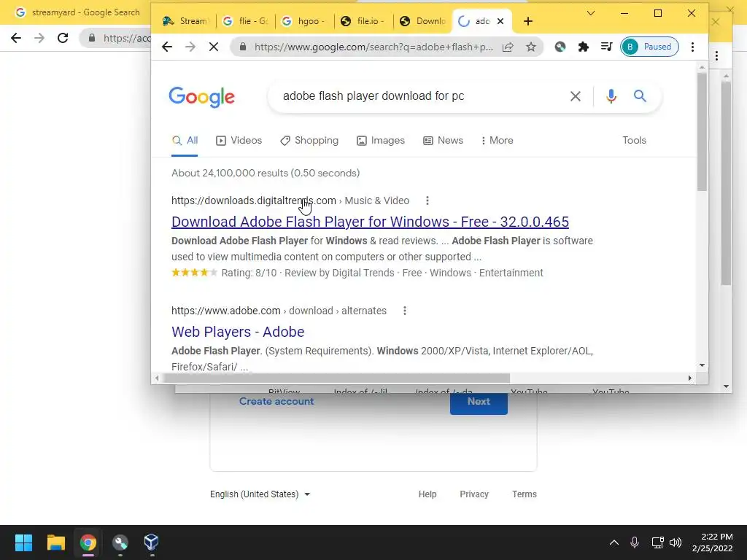Screen dimensions: 747x560
Task: Open the News results tab
Action: pos(443,141)
